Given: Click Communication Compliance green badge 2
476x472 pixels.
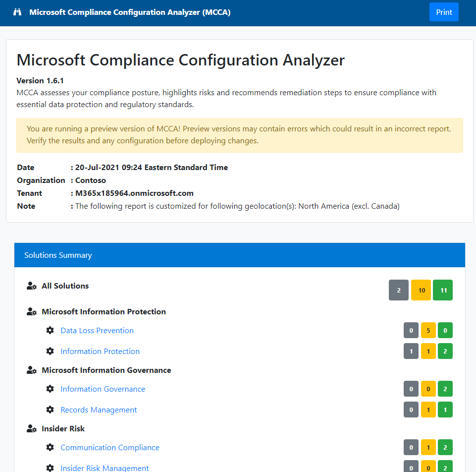Looking at the screenshot, I should (445, 447).
